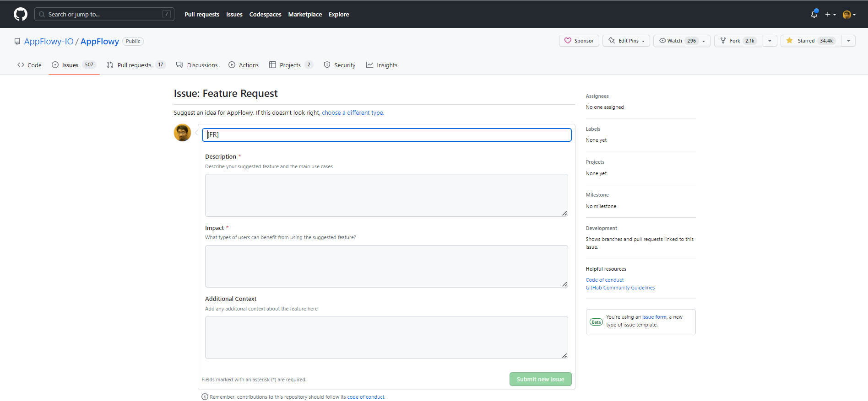Open the Code of conduct sidebar link

coord(604,280)
